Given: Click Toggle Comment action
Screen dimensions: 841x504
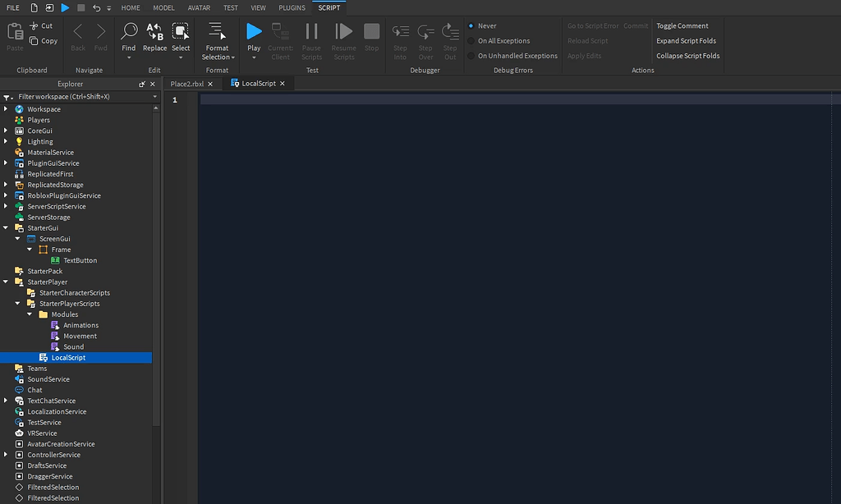Looking at the screenshot, I should [682, 25].
